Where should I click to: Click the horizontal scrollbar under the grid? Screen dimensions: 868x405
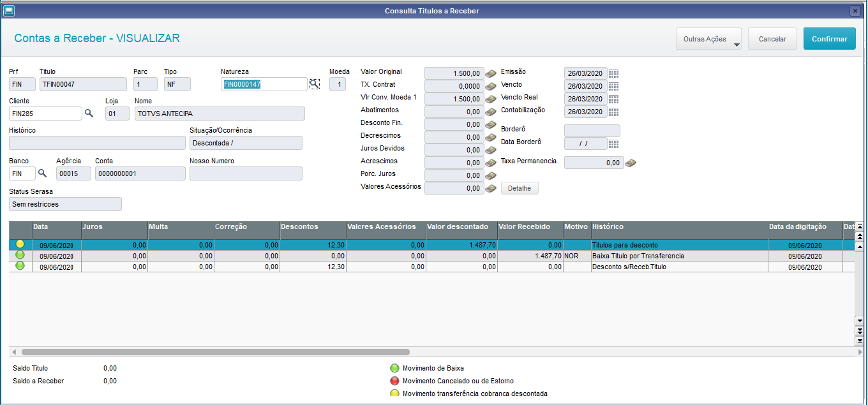(x=216, y=351)
